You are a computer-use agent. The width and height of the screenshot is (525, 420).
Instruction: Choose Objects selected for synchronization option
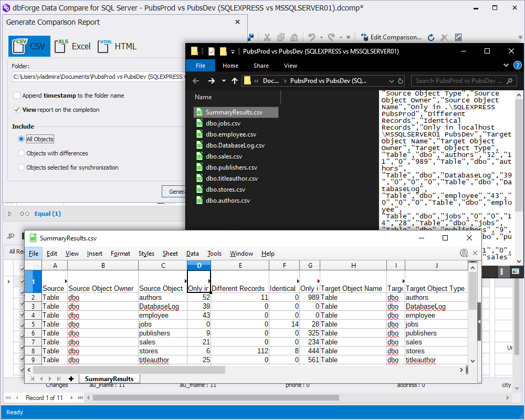pos(21,167)
